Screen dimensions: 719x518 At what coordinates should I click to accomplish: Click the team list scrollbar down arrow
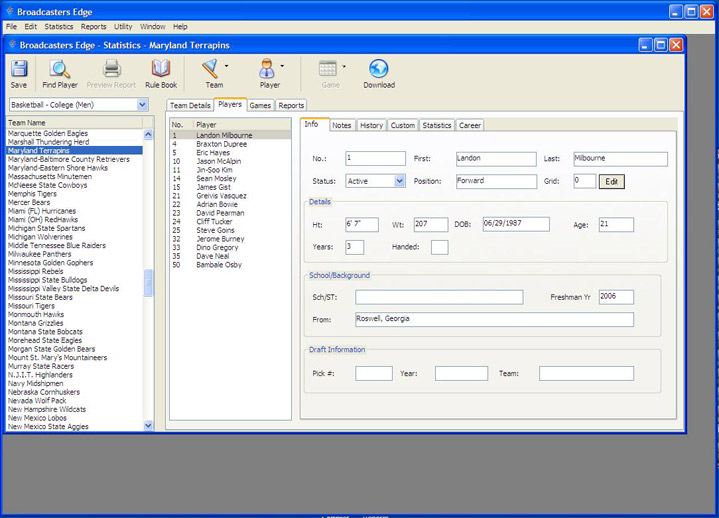pos(148,425)
